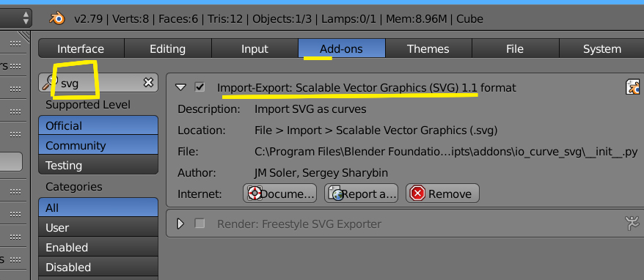Open the Input preferences tab
Viewport: 644px width, 280px height.
click(255, 49)
